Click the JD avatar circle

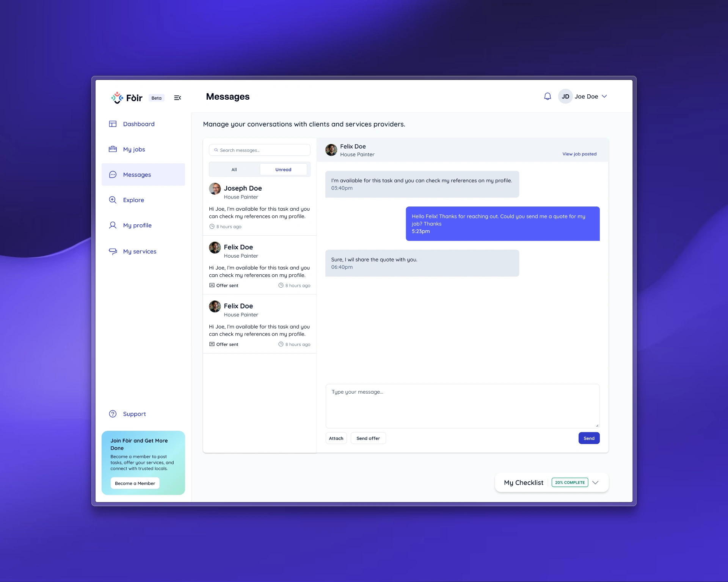[x=565, y=97]
